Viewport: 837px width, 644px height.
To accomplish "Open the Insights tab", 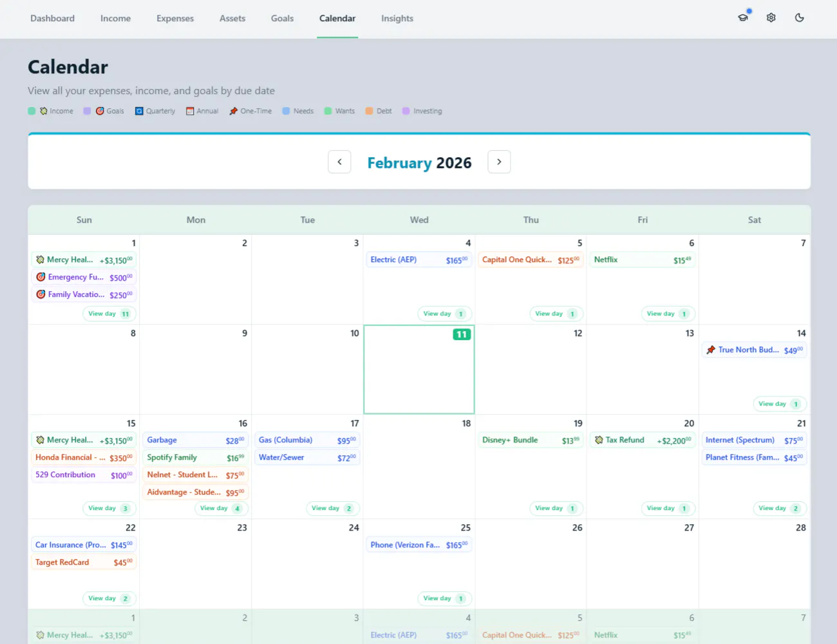I will click(397, 19).
